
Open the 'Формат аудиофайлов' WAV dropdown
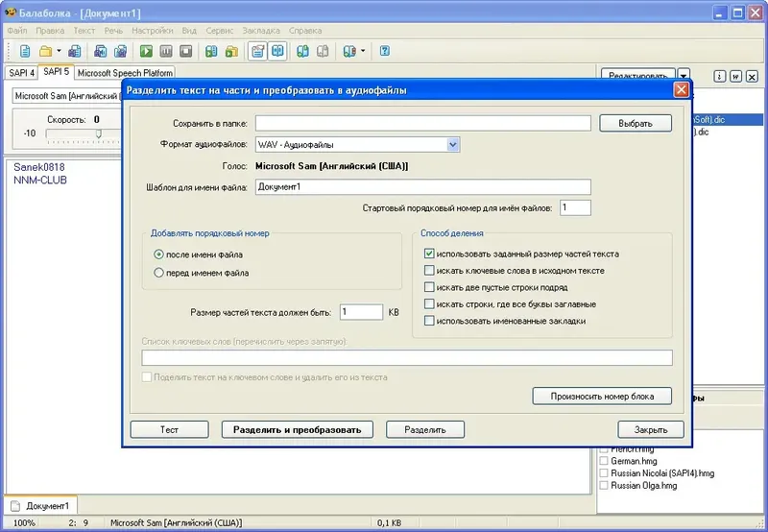tap(452, 144)
